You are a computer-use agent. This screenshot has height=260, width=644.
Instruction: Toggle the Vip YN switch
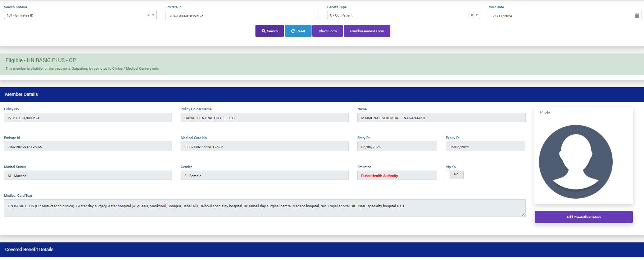pyautogui.click(x=454, y=175)
